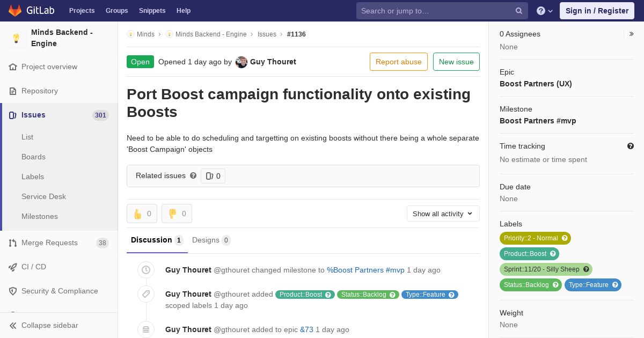The image size is (644, 338).
Task: Open the Boost Partners #mvp milestone link
Action: tap(538, 121)
